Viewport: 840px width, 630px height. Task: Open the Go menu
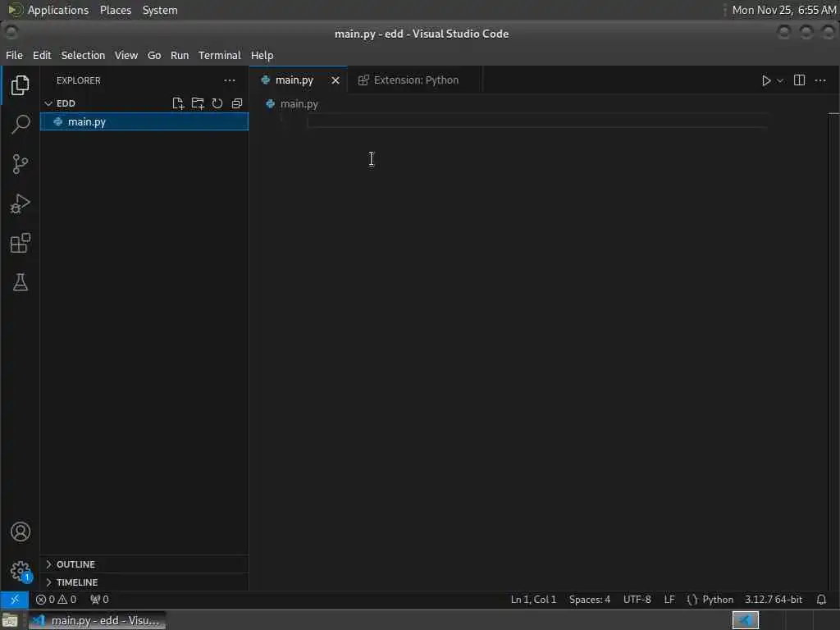[154, 55]
